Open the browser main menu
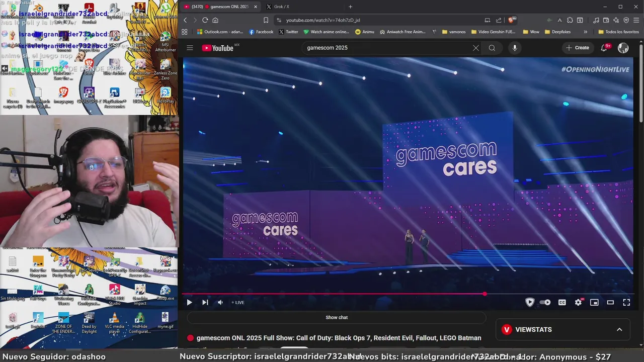Screen dimensions: 644x362 click(x=636, y=20)
